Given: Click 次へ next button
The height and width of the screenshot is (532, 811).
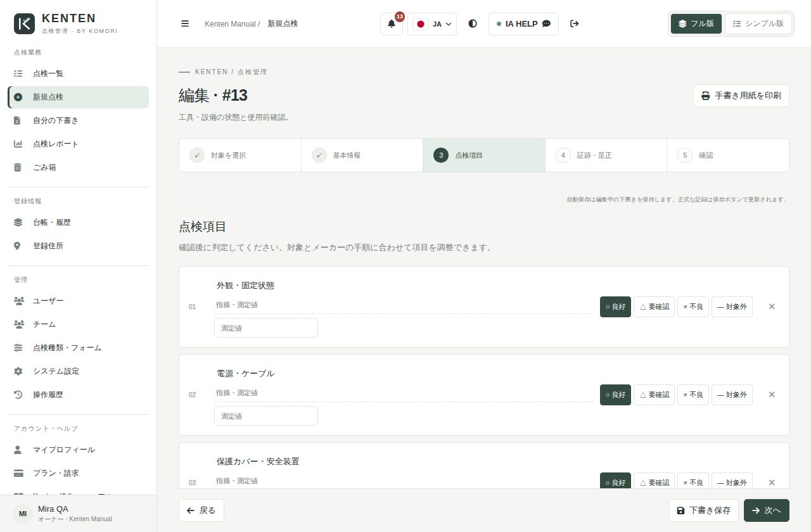Looking at the screenshot, I should pyautogui.click(x=767, y=510).
